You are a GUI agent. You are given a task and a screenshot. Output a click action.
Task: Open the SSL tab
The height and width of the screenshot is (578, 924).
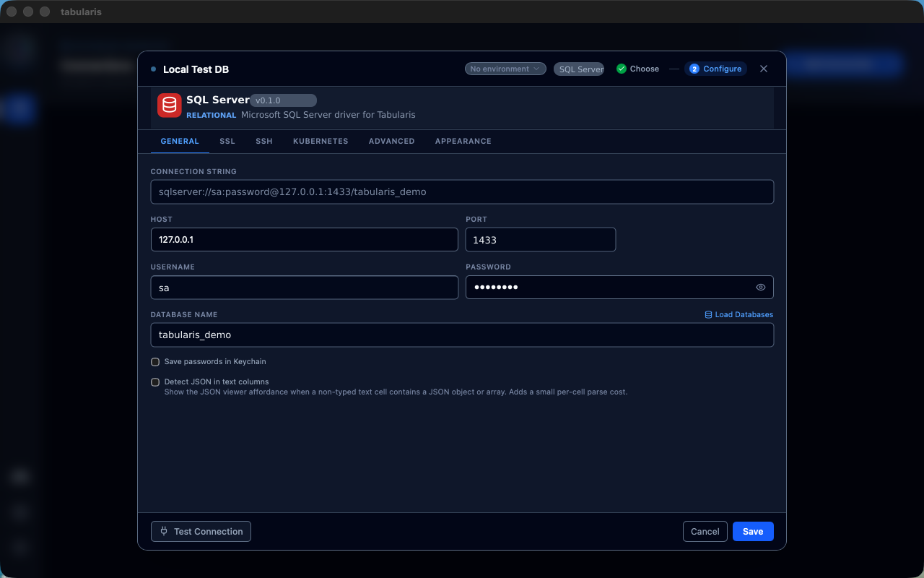pyautogui.click(x=227, y=142)
